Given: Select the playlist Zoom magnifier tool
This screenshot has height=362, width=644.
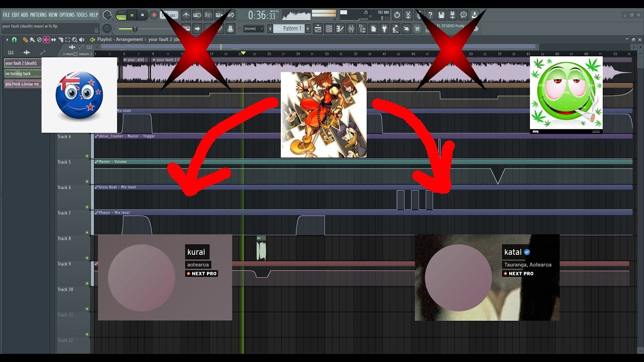Looking at the screenshot, I should click(74, 40).
